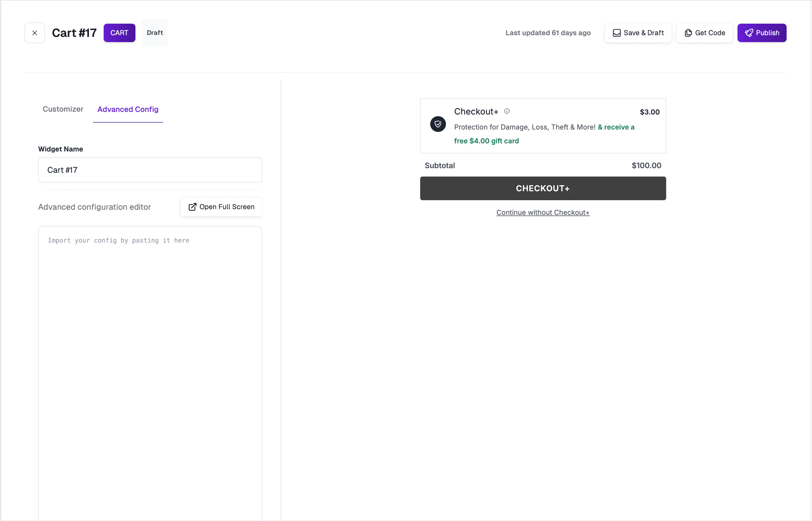Click the copy icon in Get Code button
Screen dimensions: 812x521
688,33
